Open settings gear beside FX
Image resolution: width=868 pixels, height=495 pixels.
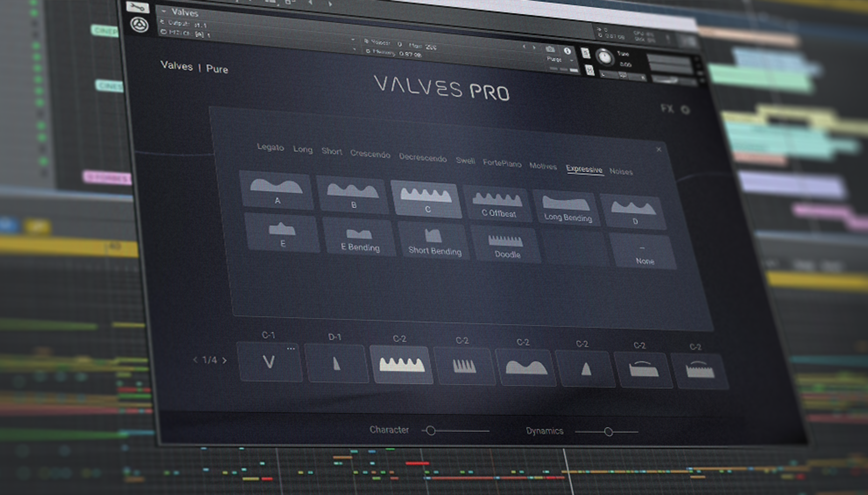coord(685,110)
